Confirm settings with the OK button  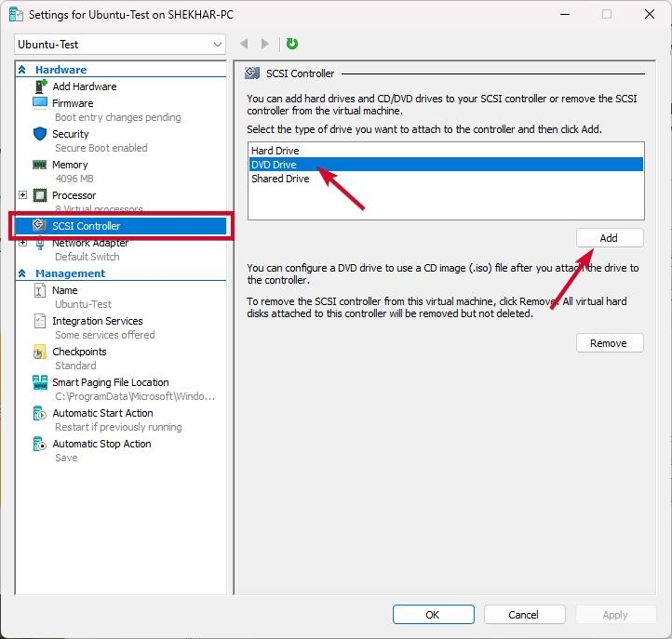pyautogui.click(x=434, y=615)
